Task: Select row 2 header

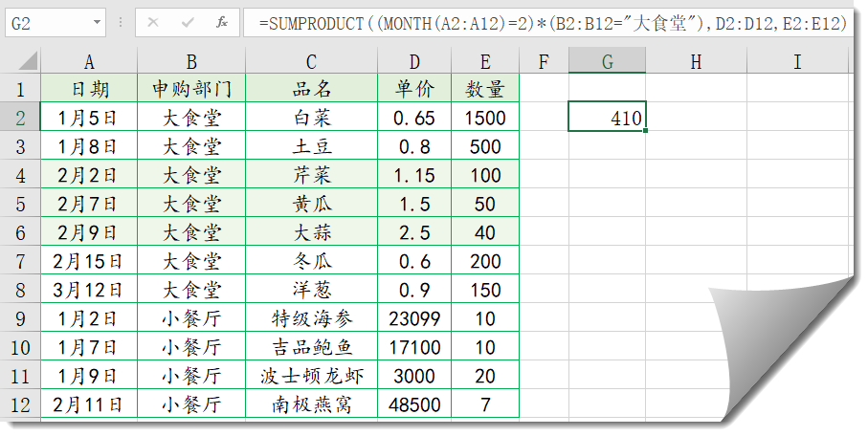Action: (20, 118)
